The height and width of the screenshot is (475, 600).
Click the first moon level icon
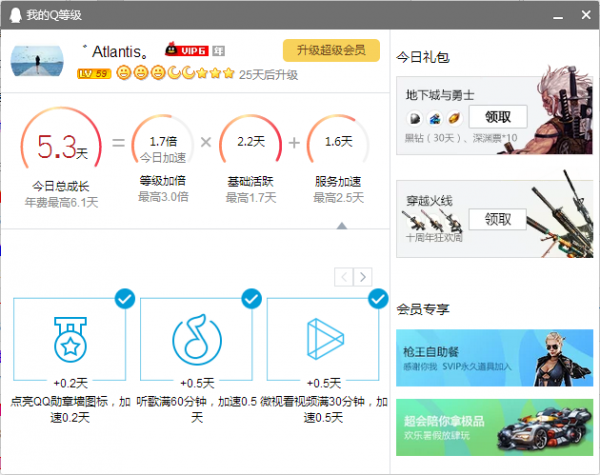pyautogui.click(x=174, y=72)
